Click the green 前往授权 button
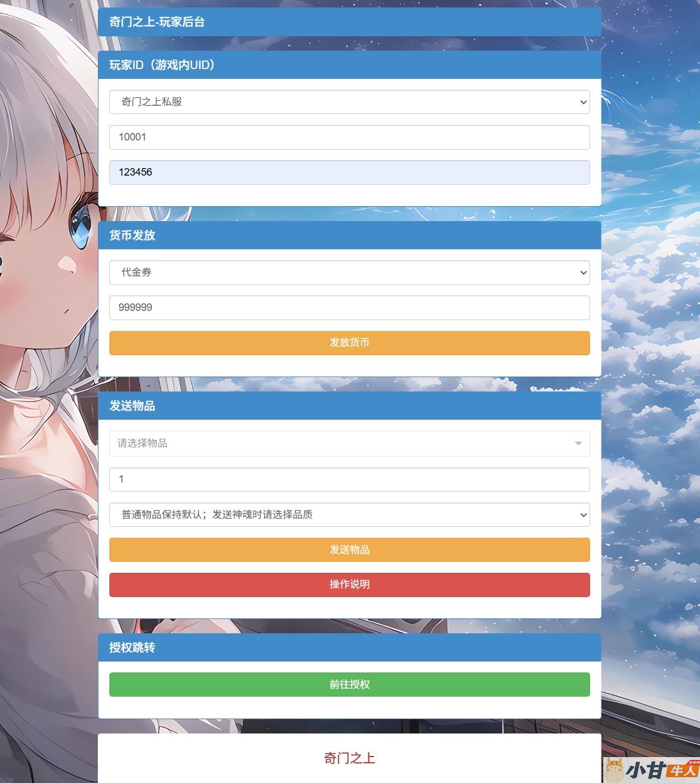Image resolution: width=700 pixels, height=783 pixels. click(349, 685)
